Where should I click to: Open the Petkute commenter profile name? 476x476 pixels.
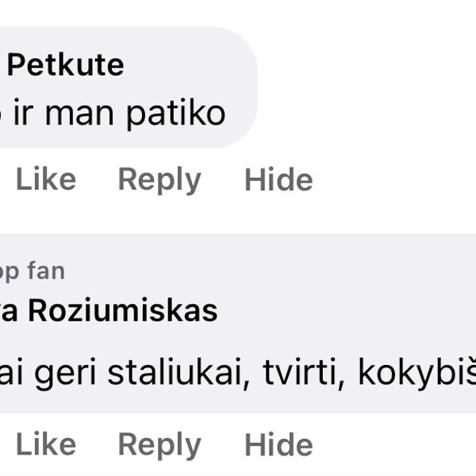[65, 65]
